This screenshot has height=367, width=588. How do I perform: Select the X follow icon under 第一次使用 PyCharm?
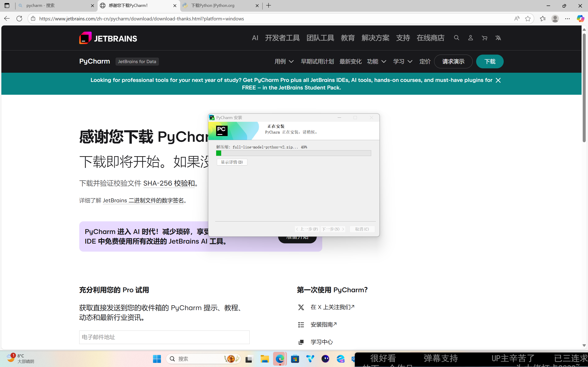click(301, 307)
